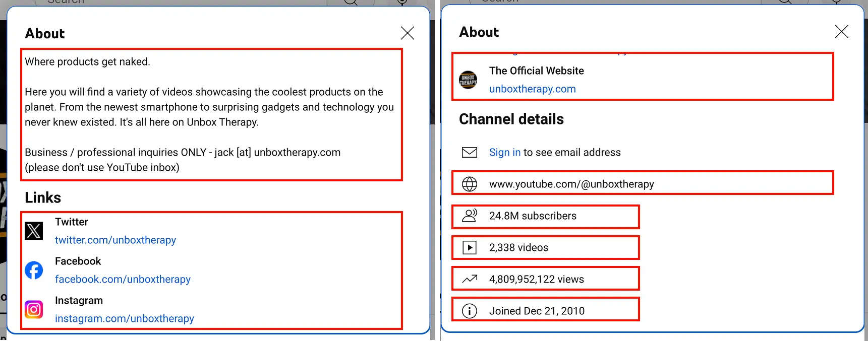This screenshot has height=341, width=868.
Task: Click Sign in to see email
Action: [x=505, y=152]
